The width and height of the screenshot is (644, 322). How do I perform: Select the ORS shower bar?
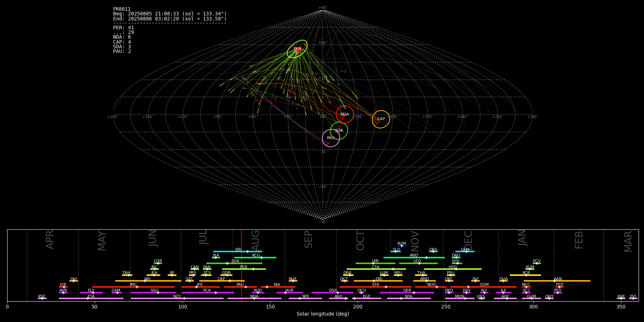433,252
